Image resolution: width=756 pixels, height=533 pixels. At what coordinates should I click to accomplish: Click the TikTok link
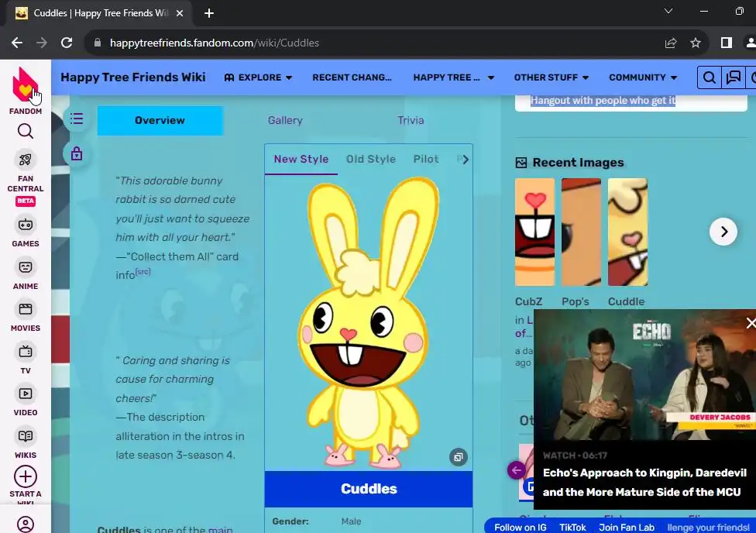[x=572, y=528]
